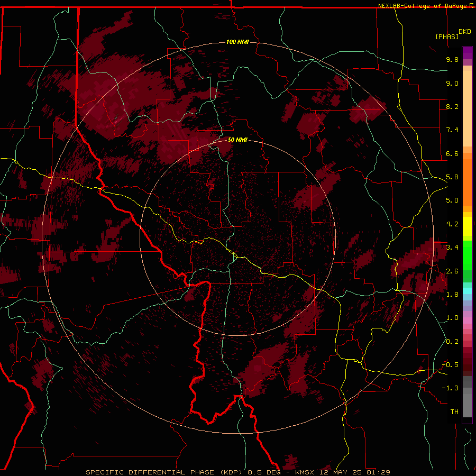Click the 1.8 value on the color scale

coord(452,295)
